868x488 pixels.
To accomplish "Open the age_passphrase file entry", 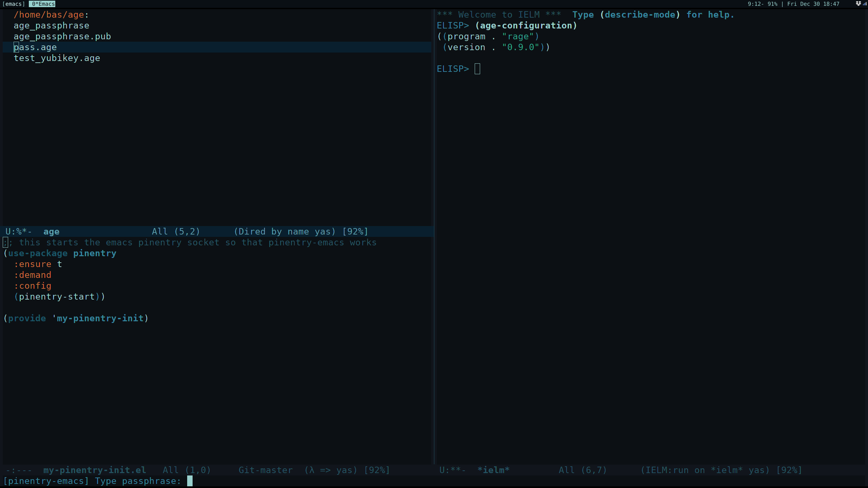I will pos(51,26).
